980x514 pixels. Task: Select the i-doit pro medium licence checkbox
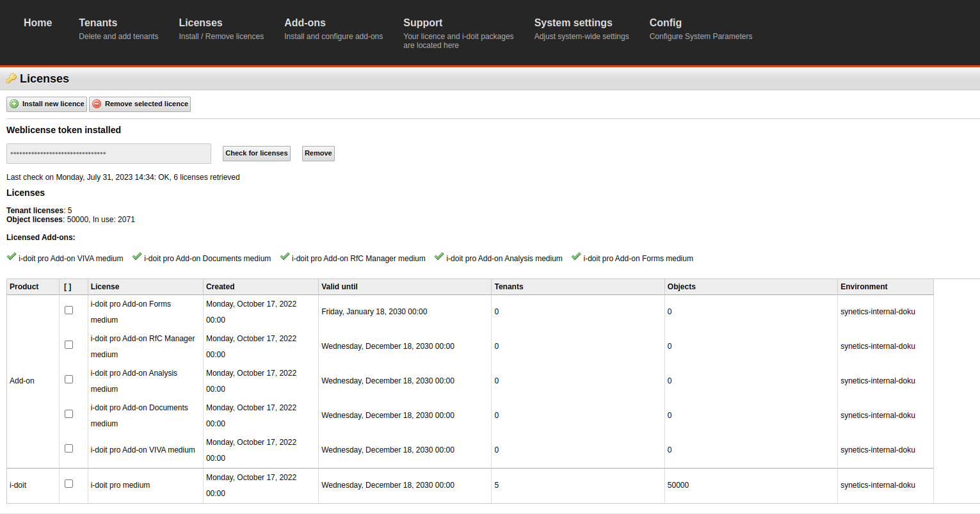pyautogui.click(x=68, y=483)
